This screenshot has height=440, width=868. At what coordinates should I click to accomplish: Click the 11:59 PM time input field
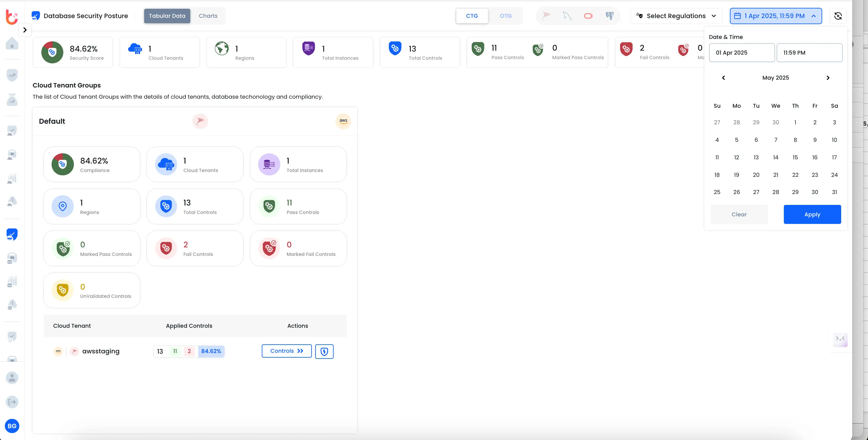click(x=809, y=53)
